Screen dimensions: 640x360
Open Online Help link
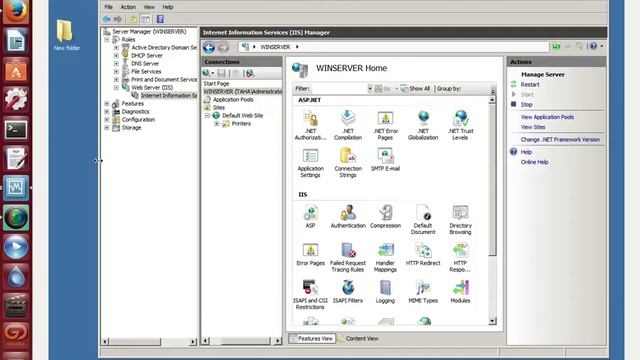[x=534, y=162]
